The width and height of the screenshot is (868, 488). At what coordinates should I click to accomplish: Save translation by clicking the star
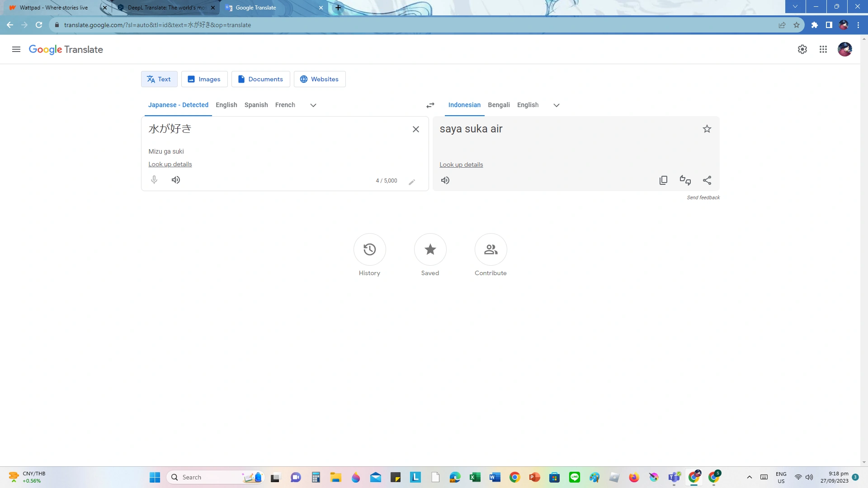point(707,128)
